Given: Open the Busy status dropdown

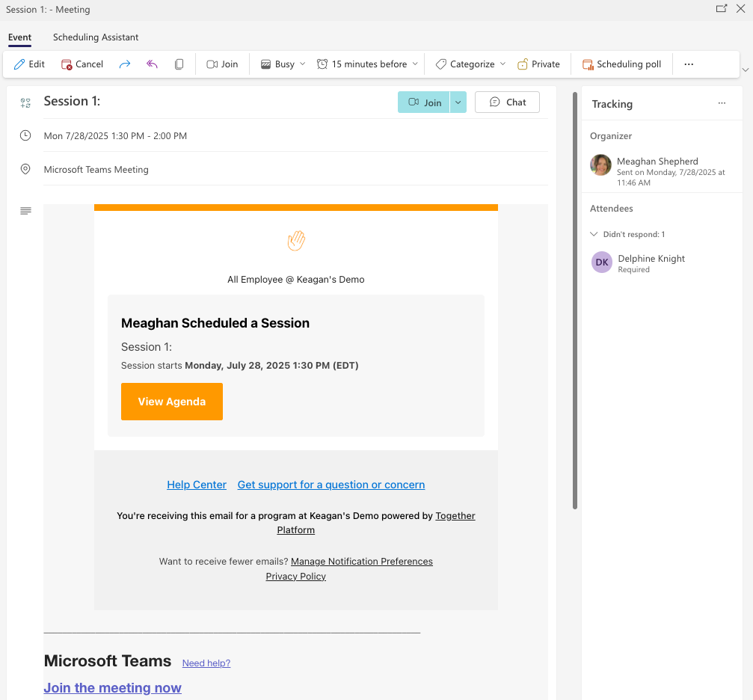Looking at the screenshot, I should 283,64.
